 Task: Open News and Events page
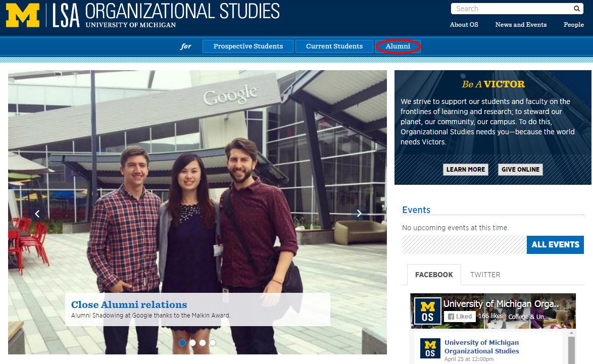[x=521, y=25]
